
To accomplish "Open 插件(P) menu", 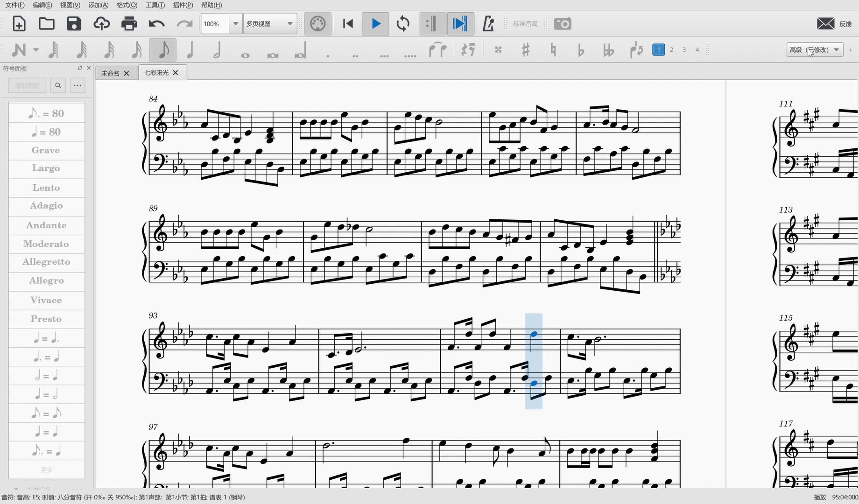I will click(x=183, y=5).
